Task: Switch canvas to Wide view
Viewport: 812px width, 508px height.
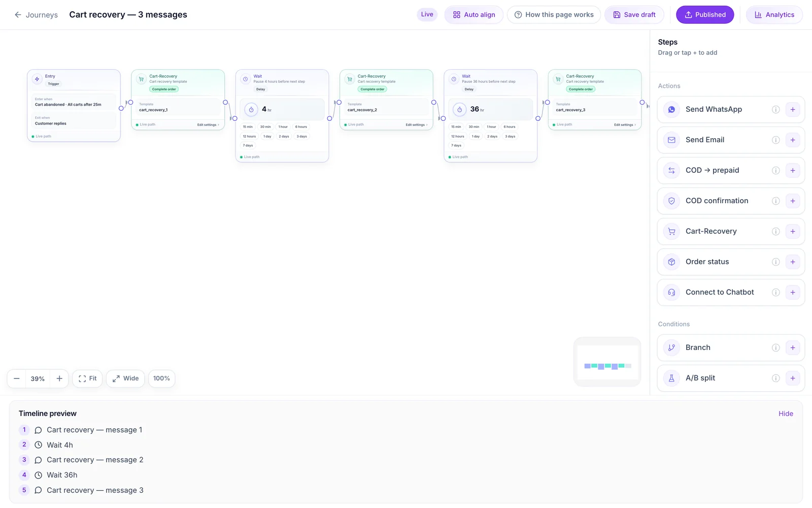Action: [x=125, y=378]
